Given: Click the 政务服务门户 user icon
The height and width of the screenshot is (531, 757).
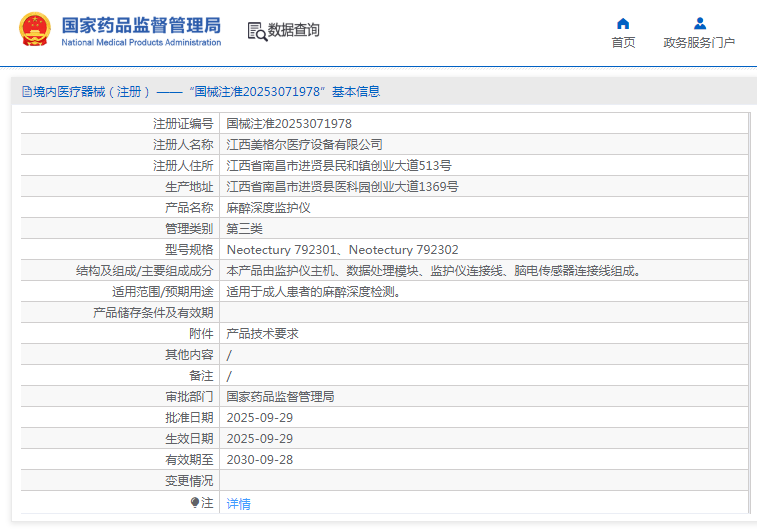Looking at the screenshot, I should click(x=700, y=23).
